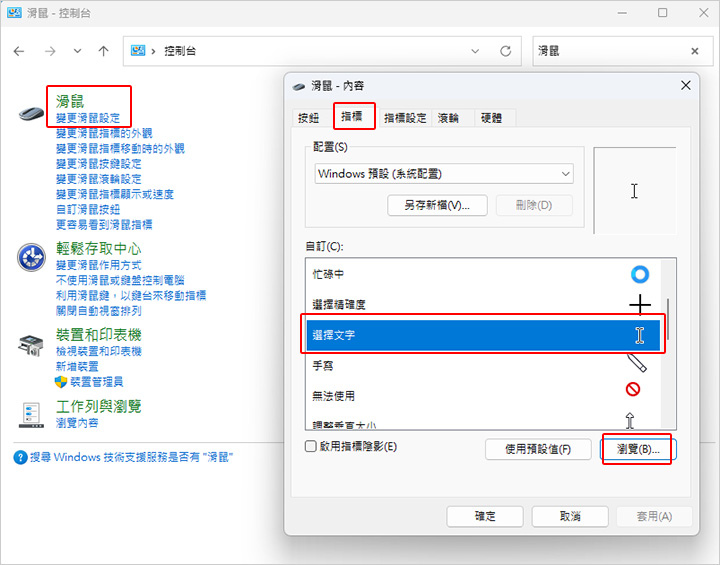
Task: Close the 滑鼠 - 內容 dialog
Action: point(686,85)
